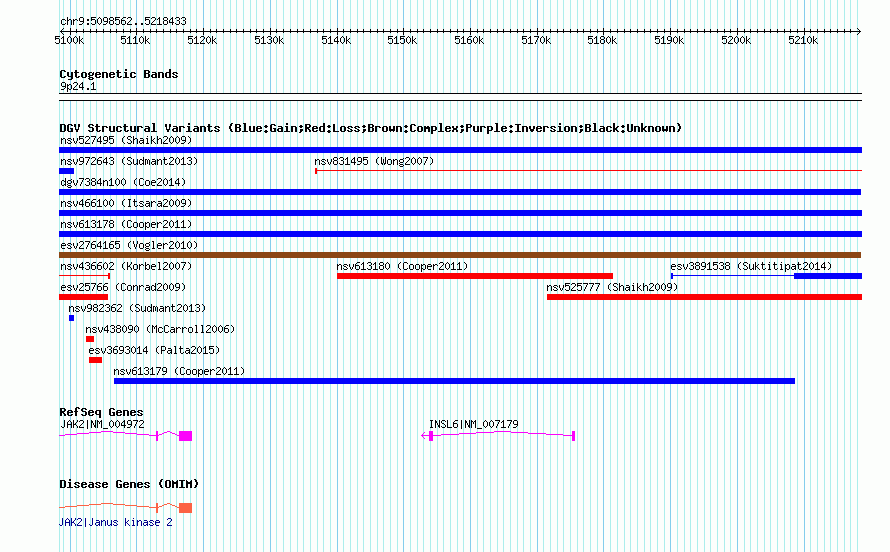890x552 pixels.
Task: Click the small blue nsv972643 bar
Action: (x=66, y=171)
